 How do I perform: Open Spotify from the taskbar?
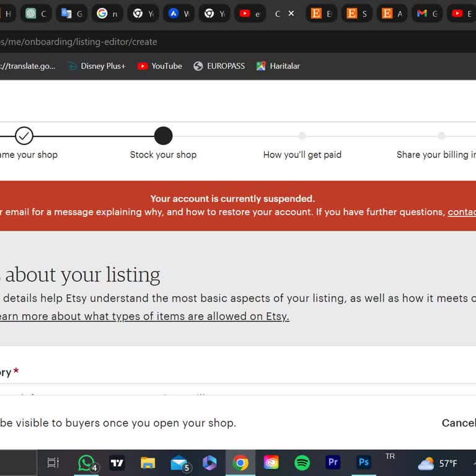tap(302, 462)
